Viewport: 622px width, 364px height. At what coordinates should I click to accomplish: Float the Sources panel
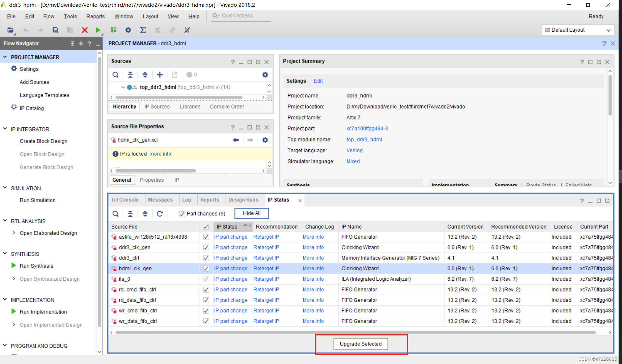click(x=258, y=62)
